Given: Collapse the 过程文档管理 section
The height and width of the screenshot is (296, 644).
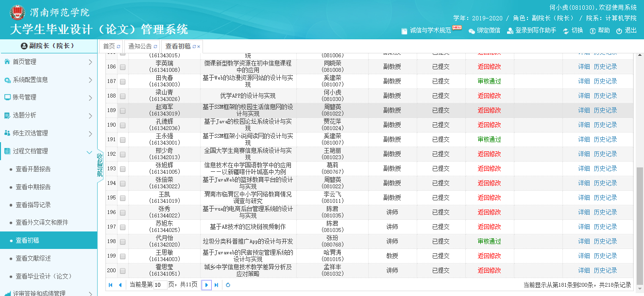Looking at the screenshot, I should pos(49,151).
